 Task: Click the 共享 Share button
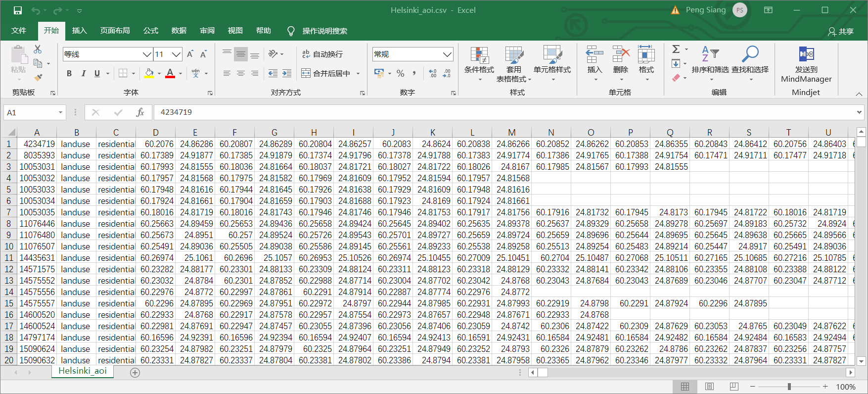tap(841, 31)
